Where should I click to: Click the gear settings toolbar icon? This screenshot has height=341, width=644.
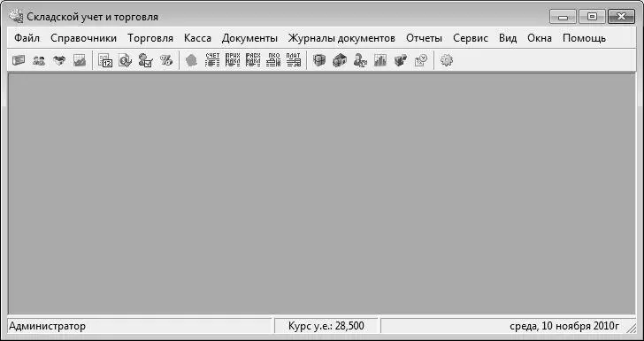click(x=446, y=61)
